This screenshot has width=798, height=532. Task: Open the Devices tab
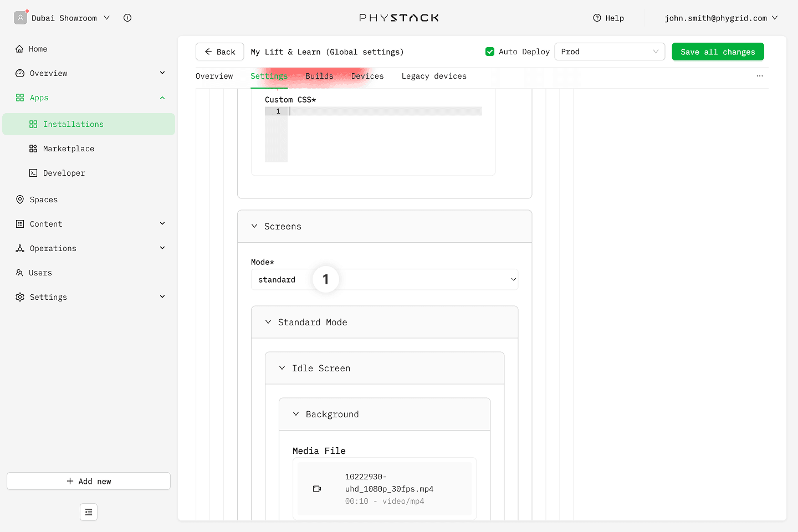pyautogui.click(x=367, y=76)
